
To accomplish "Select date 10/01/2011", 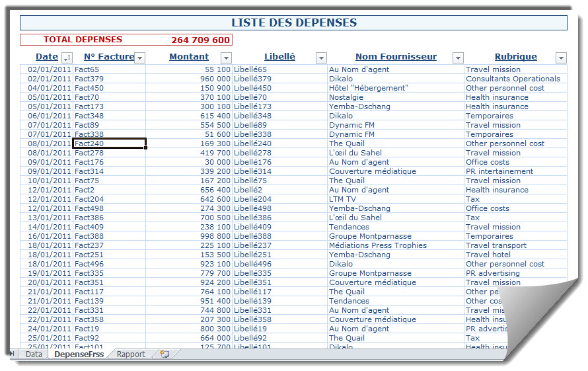I will point(46,181).
